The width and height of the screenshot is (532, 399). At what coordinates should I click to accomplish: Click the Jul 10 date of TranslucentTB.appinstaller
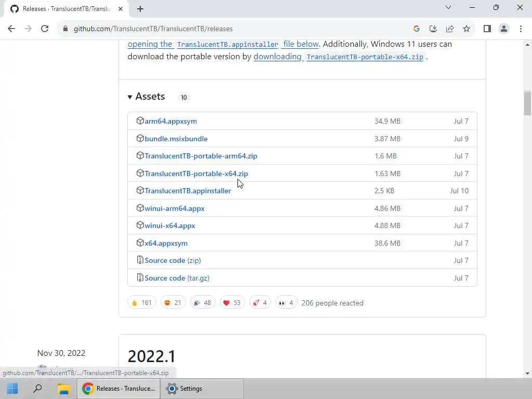pyautogui.click(x=459, y=191)
